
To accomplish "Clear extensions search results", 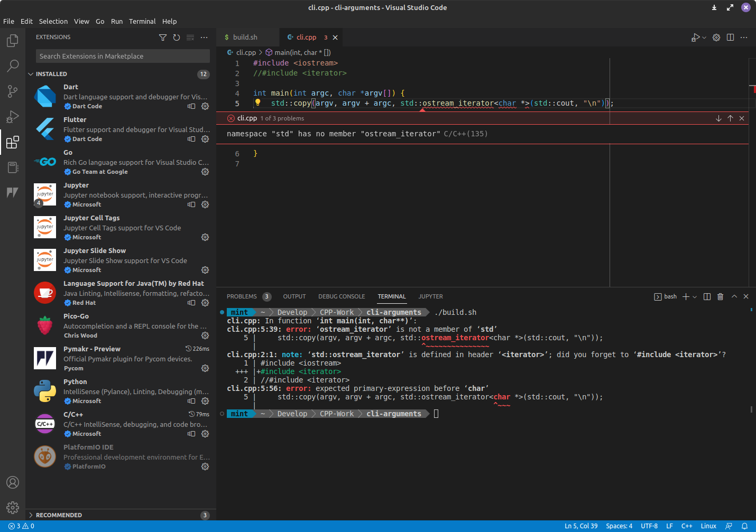I will 190,38.
